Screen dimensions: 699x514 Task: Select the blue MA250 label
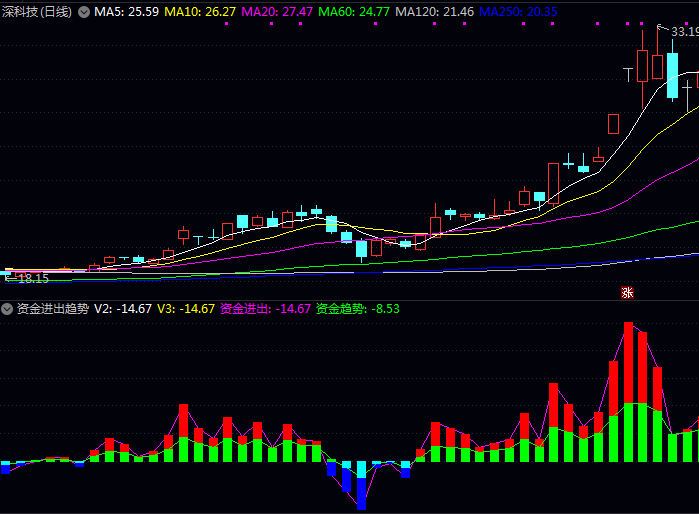(518, 12)
